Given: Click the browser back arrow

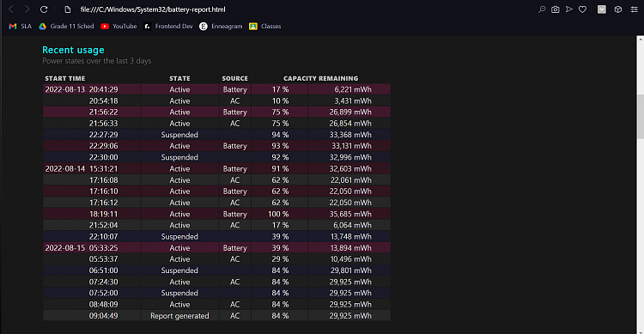Looking at the screenshot, I should (x=11, y=9).
